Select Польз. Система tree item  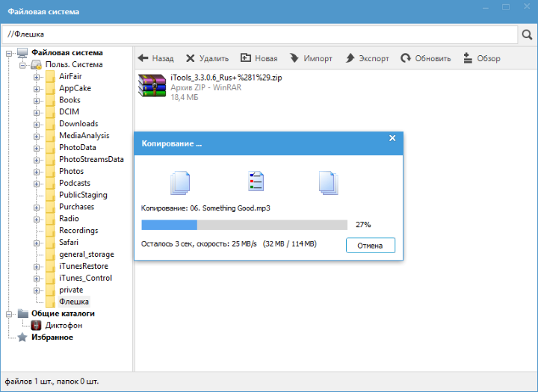pos(74,64)
